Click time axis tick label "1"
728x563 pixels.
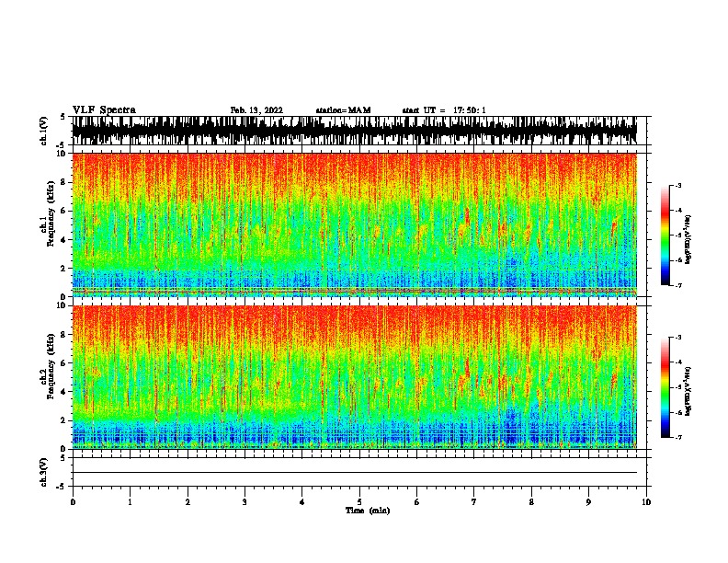tap(130, 502)
